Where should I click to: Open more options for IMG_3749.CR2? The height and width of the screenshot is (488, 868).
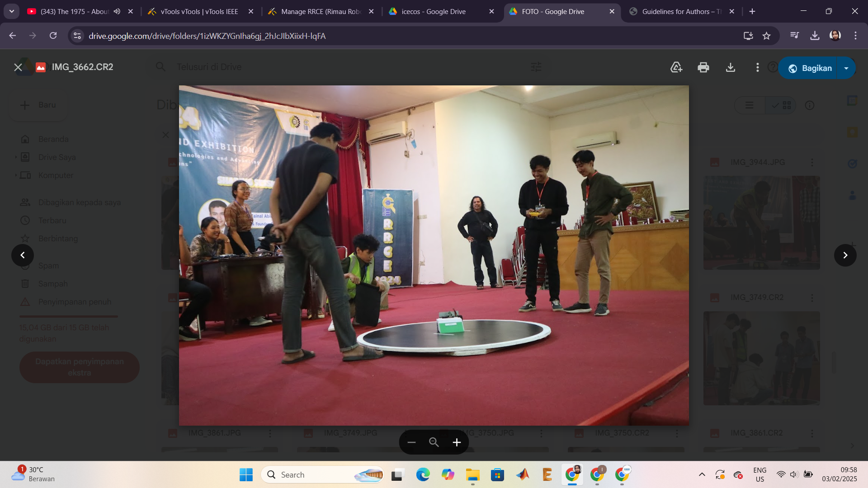pyautogui.click(x=812, y=298)
